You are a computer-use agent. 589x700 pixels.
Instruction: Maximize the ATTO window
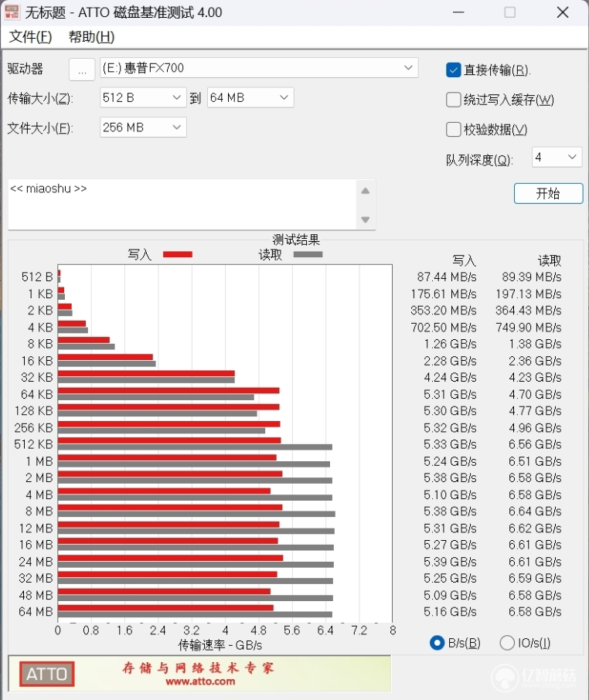(x=509, y=12)
